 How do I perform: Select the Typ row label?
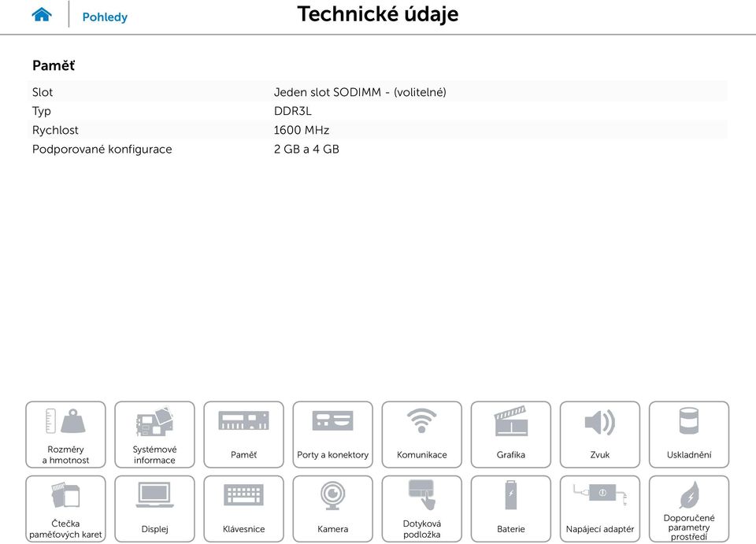tap(42, 111)
